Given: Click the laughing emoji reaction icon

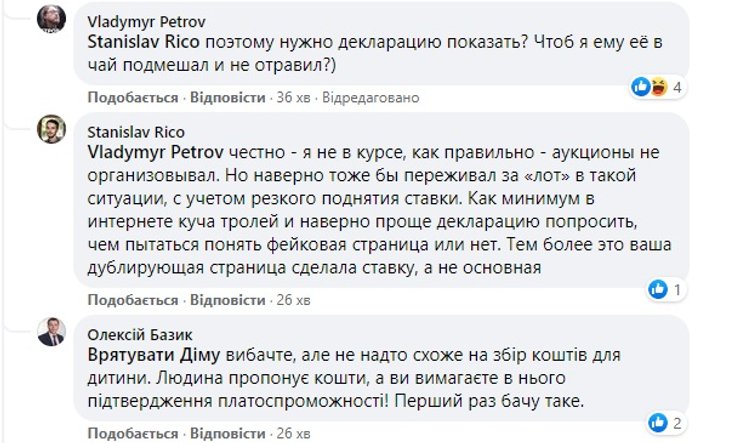Looking at the screenshot, I should pos(659,87).
